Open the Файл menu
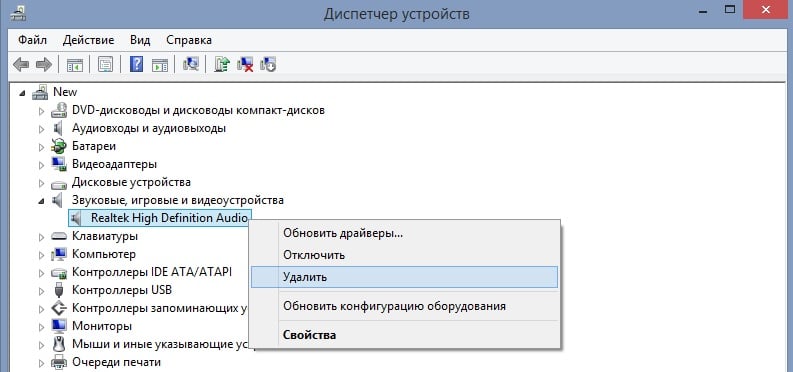The height and width of the screenshot is (372, 793). (32, 40)
